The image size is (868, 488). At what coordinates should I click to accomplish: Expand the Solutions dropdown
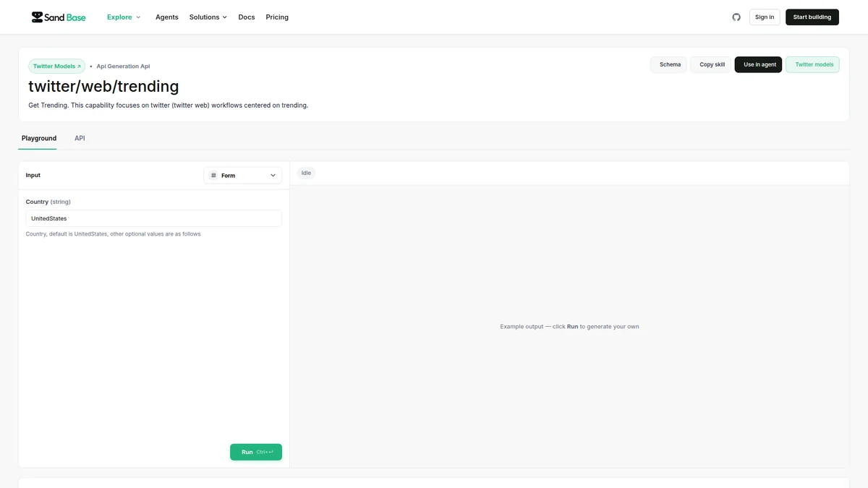(208, 17)
